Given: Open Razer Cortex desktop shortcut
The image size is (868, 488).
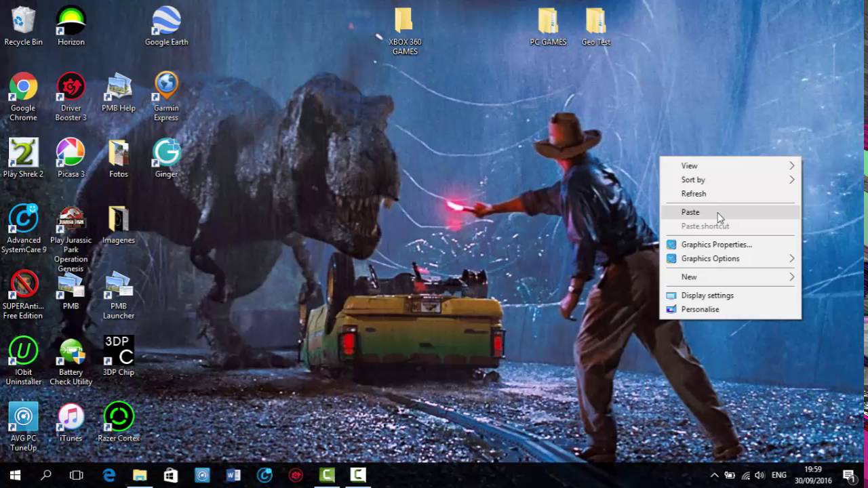Looking at the screenshot, I should pos(119,422).
